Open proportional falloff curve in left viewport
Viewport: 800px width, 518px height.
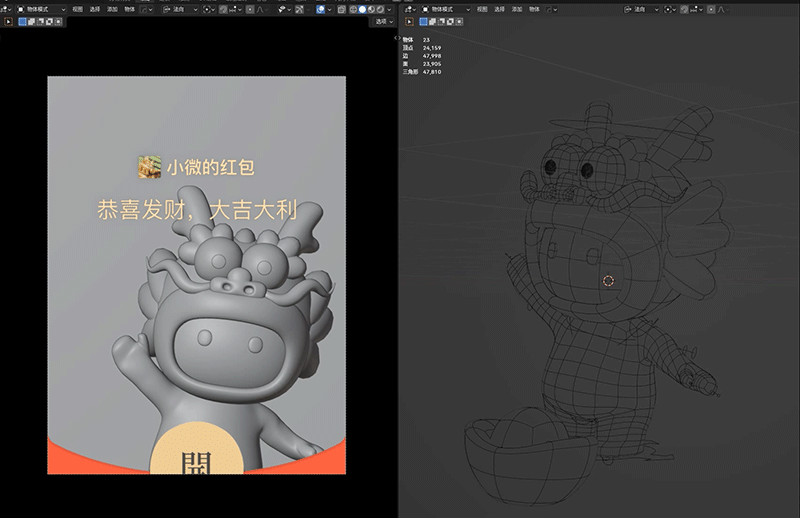pos(261,9)
